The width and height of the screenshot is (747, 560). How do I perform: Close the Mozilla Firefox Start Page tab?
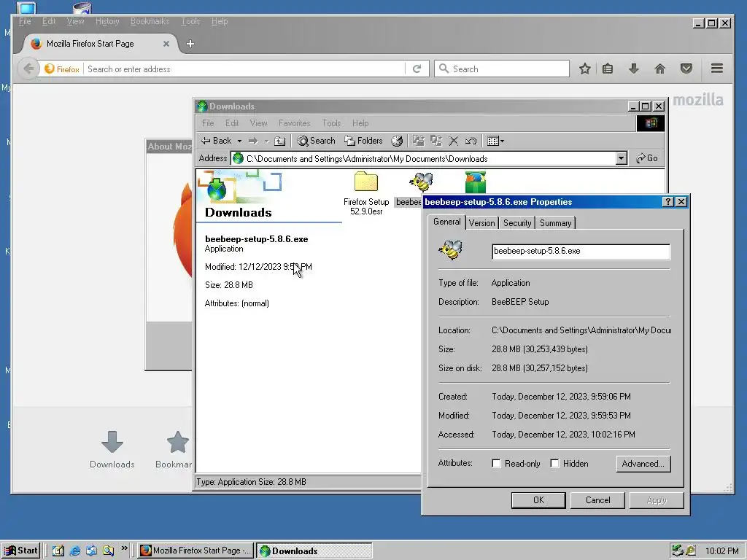[x=166, y=44]
